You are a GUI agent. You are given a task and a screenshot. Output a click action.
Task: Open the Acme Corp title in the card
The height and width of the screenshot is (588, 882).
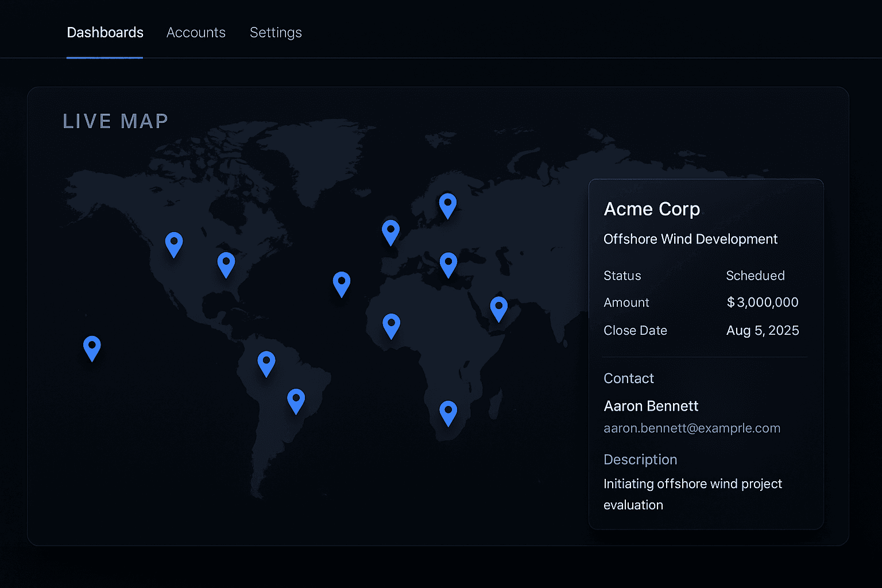pyautogui.click(x=652, y=209)
